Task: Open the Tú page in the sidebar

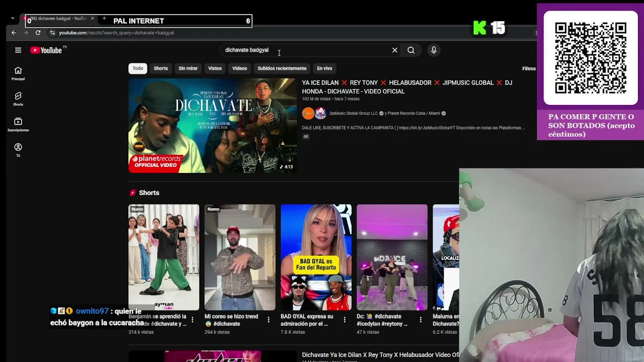Action: (x=18, y=150)
